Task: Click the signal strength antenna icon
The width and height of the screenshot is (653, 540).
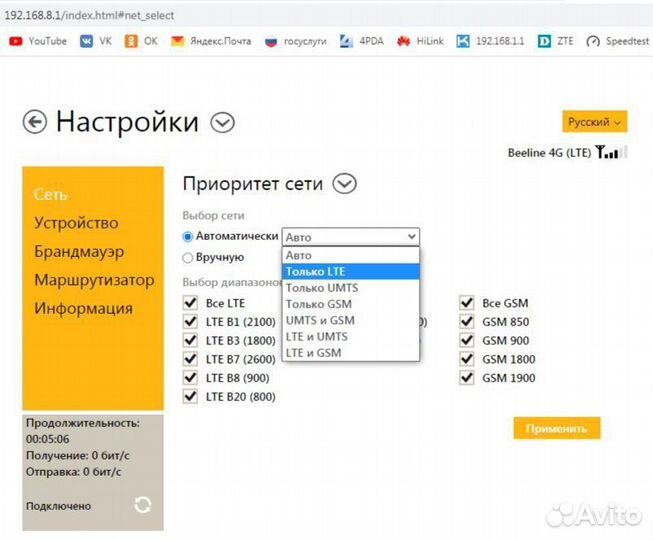Action: point(611,152)
